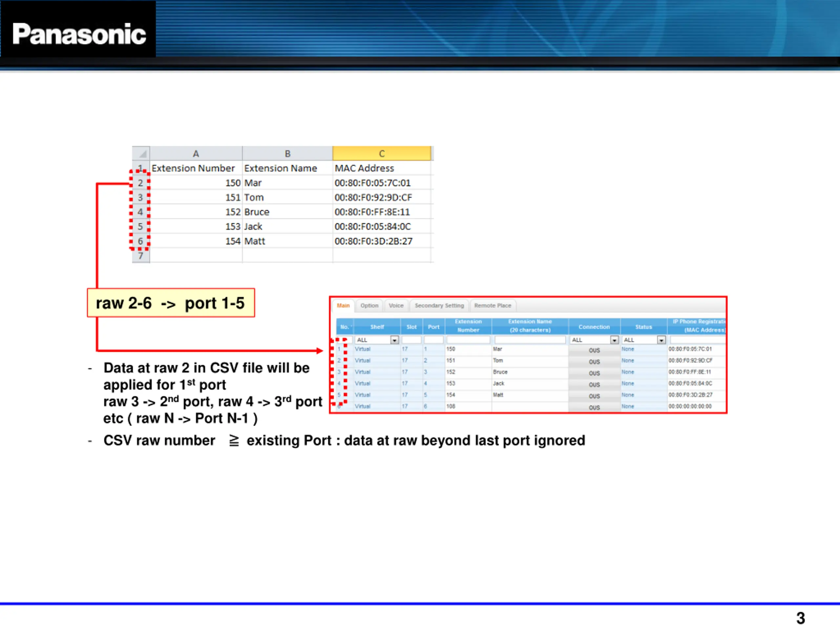
Task: Click status 'None' for extension 154
Action: tap(628, 395)
